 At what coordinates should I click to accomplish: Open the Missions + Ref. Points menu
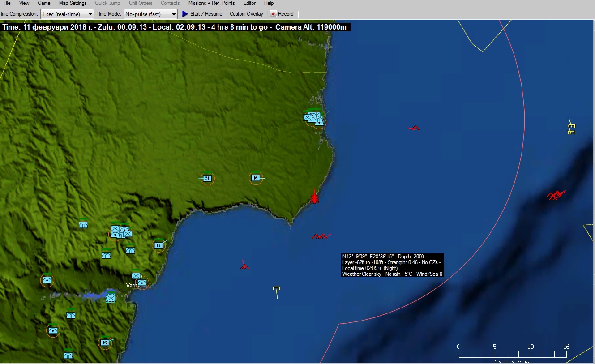pos(211,3)
